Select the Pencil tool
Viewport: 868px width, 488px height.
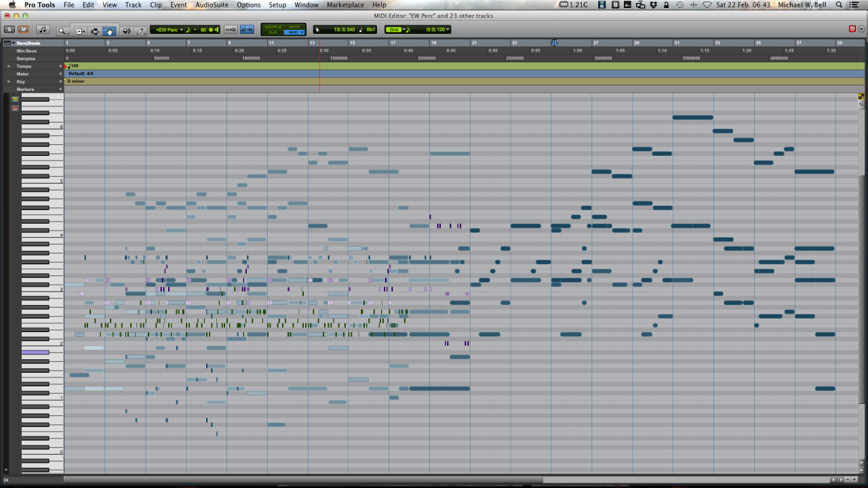141,30
